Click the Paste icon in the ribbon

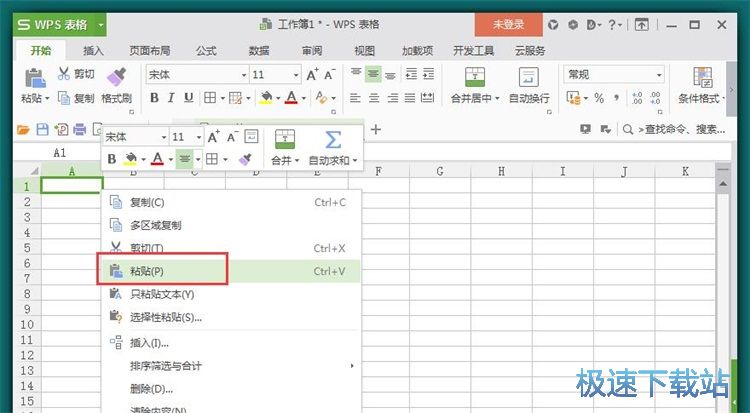tap(35, 78)
